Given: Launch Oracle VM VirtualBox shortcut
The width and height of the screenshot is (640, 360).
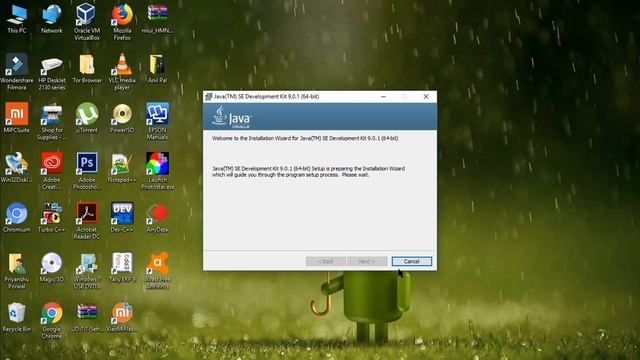Looking at the screenshot, I should [87, 21].
